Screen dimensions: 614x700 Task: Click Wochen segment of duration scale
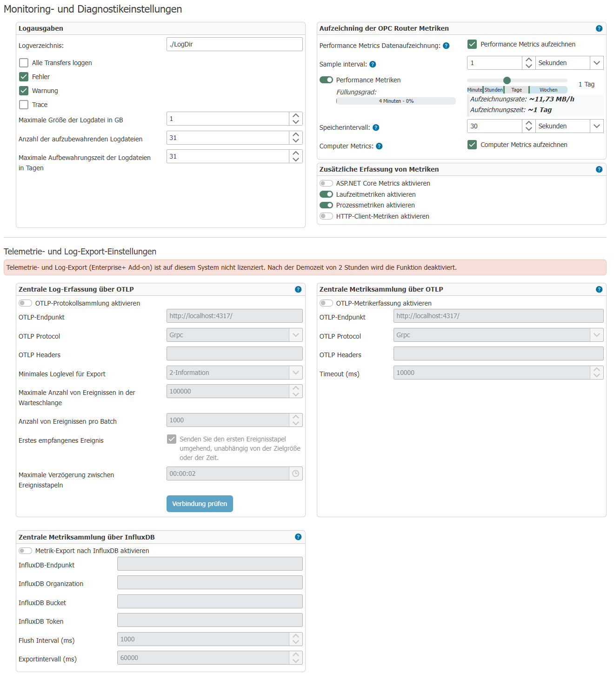point(548,90)
